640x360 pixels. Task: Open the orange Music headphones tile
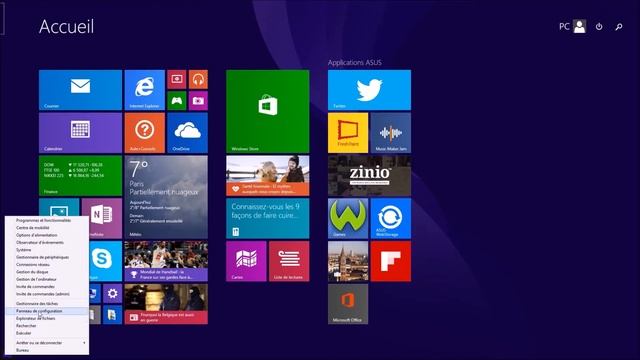[x=198, y=79]
